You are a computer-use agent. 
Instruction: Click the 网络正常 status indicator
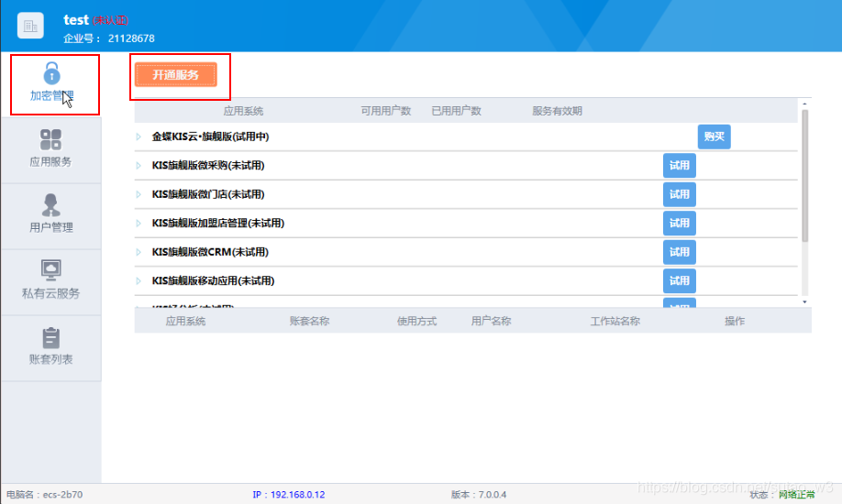(797, 494)
